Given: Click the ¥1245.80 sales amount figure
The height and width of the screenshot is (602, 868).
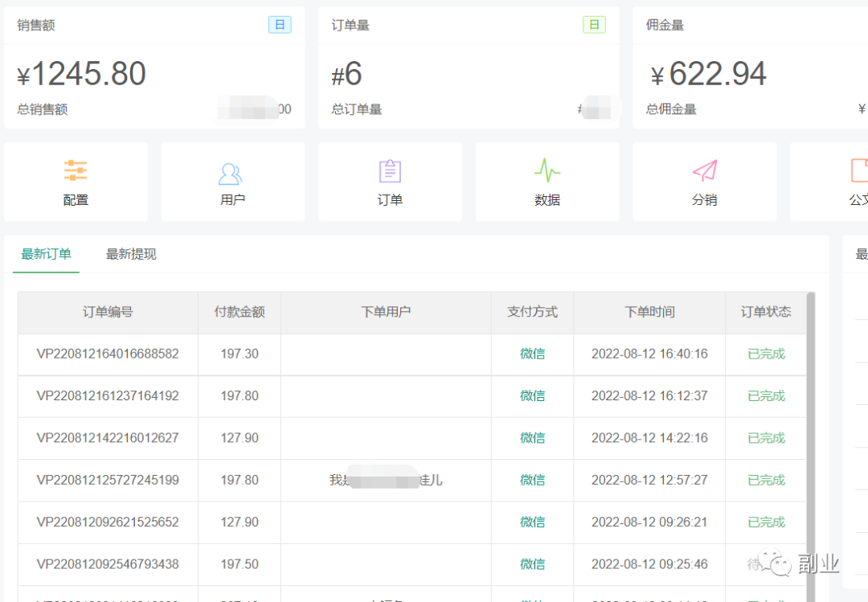Looking at the screenshot, I should [x=82, y=74].
